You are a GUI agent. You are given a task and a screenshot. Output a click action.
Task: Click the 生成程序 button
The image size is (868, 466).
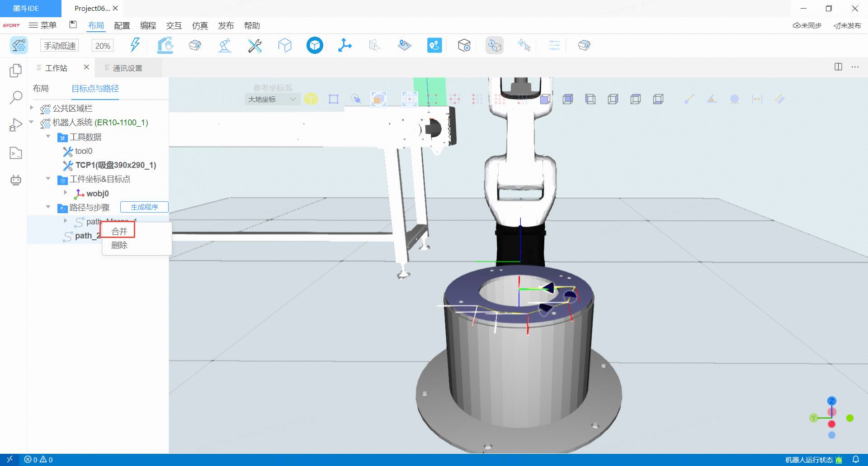pyautogui.click(x=144, y=207)
